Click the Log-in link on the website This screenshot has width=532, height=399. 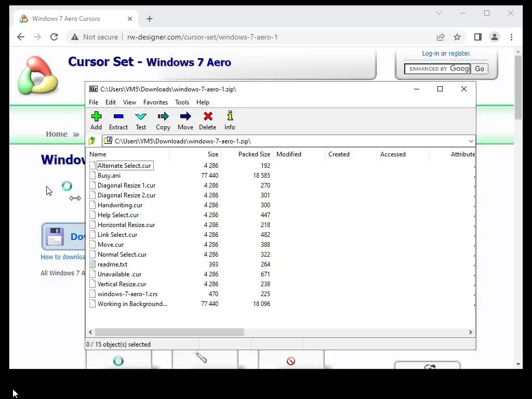coord(430,54)
